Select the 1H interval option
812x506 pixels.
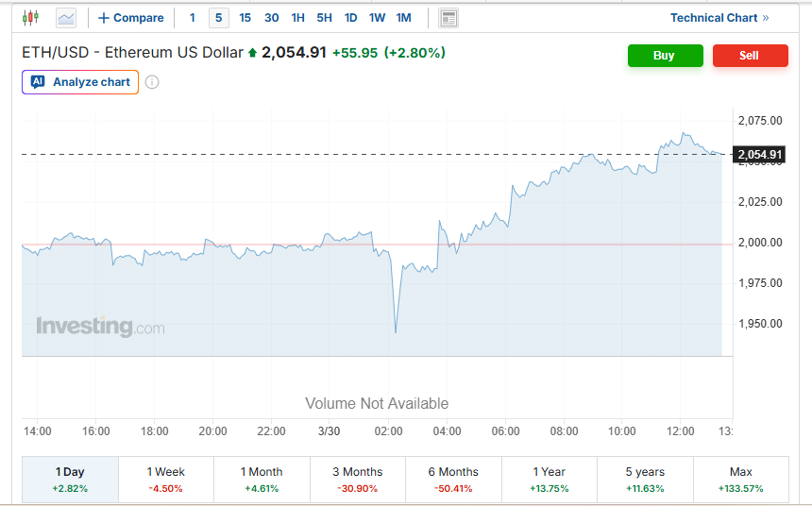298,18
